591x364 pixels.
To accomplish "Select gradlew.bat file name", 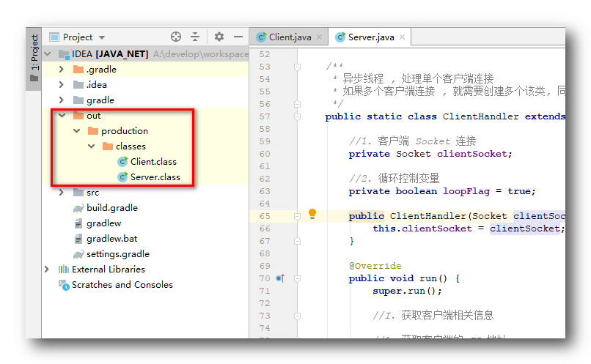I will [111, 239].
